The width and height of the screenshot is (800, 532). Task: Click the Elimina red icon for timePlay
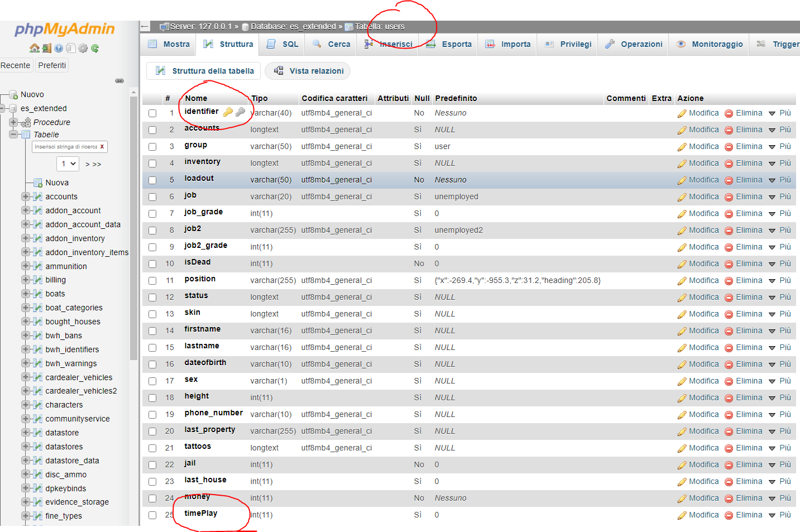[729, 515]
